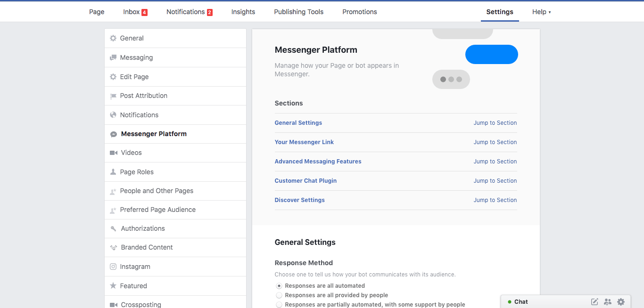
Task: Select 'Responses are all provided by people' option
Action: coord(279,295)
